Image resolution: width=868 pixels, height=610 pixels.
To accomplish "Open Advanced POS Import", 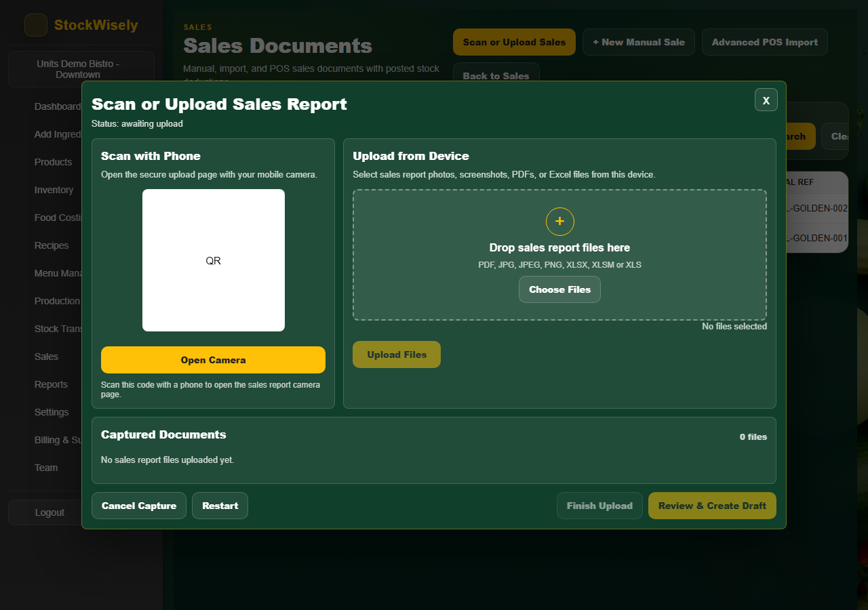I will pyautogui.click(x=765, y=42).
